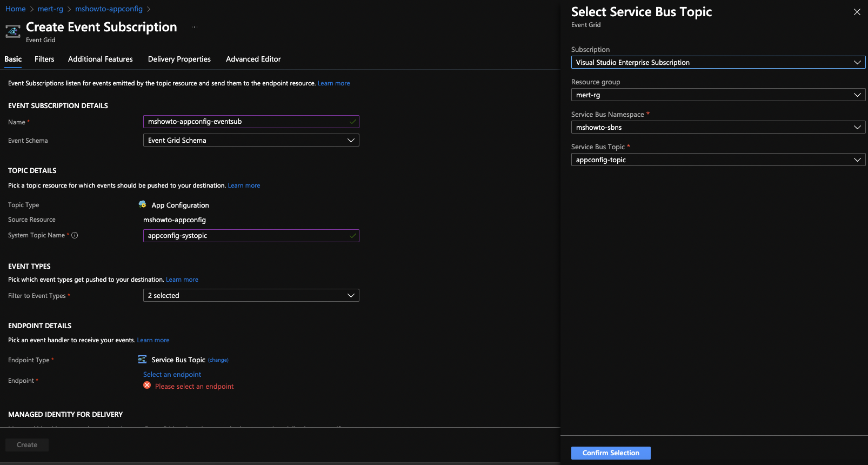Click the info icon beside System Topic Name
Viewport: 868px width, 465px height.
[75, 235]
